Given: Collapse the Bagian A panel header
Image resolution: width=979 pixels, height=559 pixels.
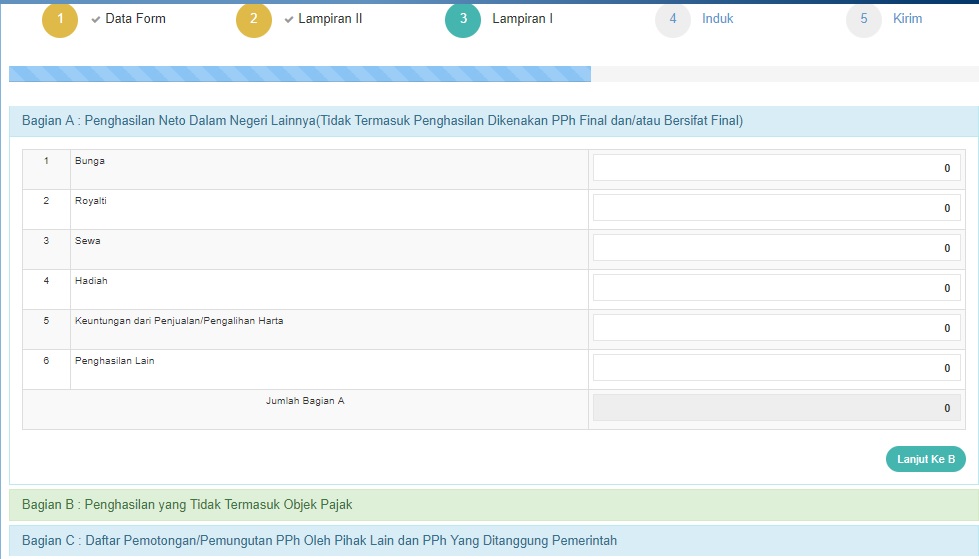Looking at the screenshot, I should (x=382, y=121).
